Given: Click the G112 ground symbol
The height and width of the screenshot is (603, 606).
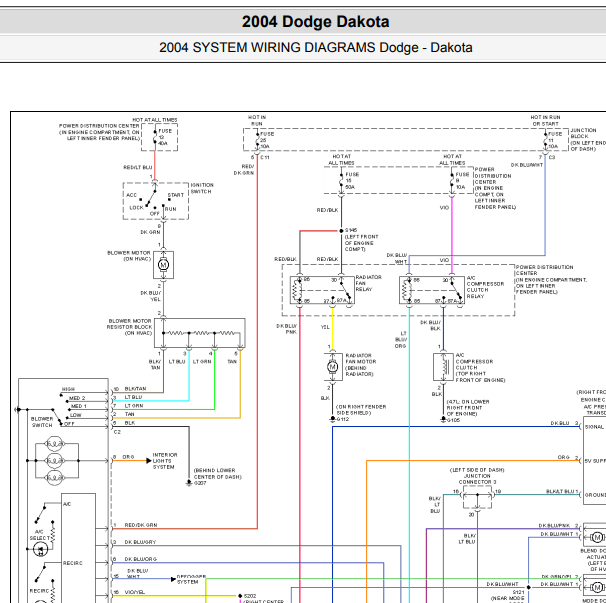Looking at the screenshot, I should pos(333,419).
